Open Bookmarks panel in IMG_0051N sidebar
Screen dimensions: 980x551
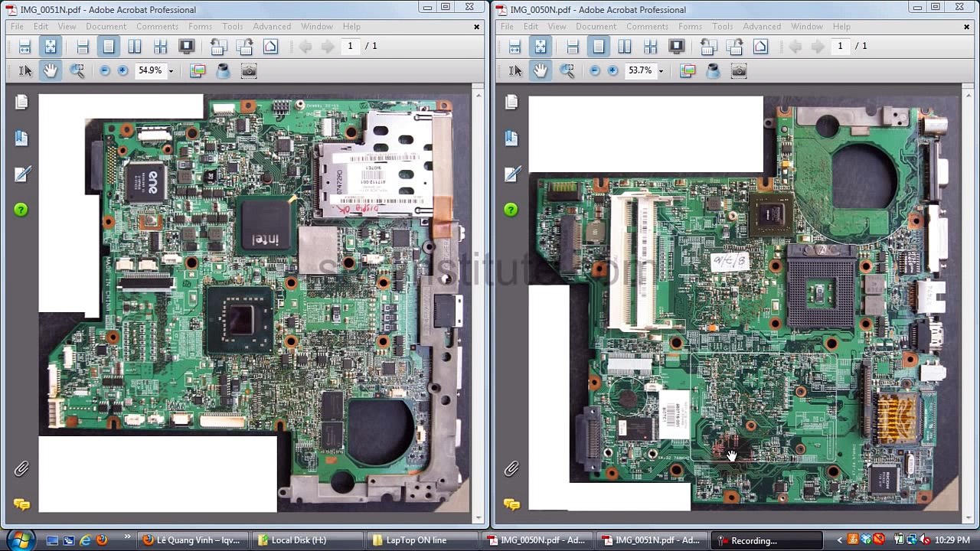coord(21,139)
